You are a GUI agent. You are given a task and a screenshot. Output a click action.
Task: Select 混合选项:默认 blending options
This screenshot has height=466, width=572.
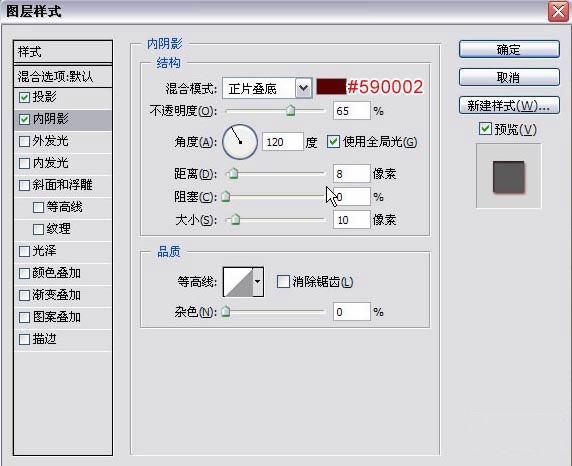[x=63, y=77]
